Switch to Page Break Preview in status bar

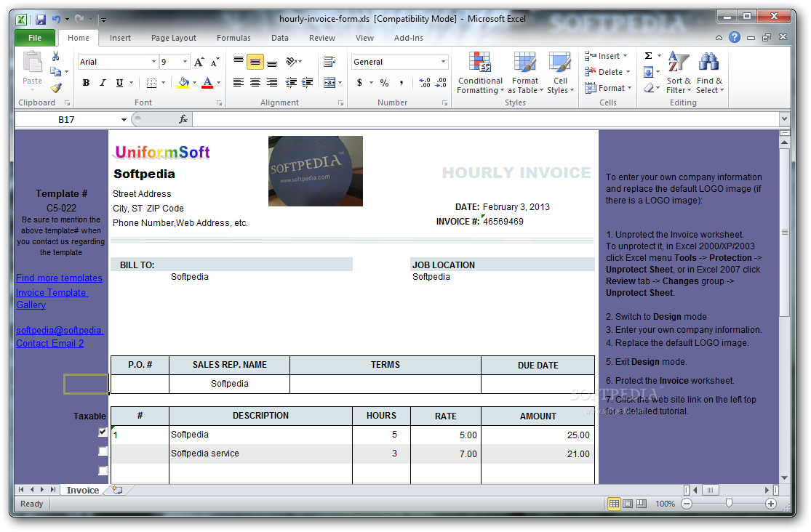[642, 504]
